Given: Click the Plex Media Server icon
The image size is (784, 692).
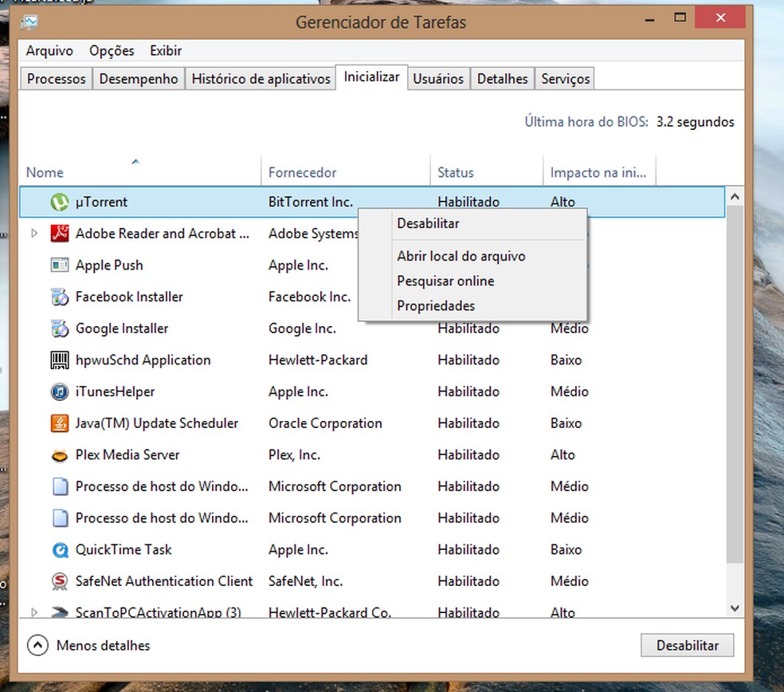Looking at the screenshot, I should coord(60,455).
